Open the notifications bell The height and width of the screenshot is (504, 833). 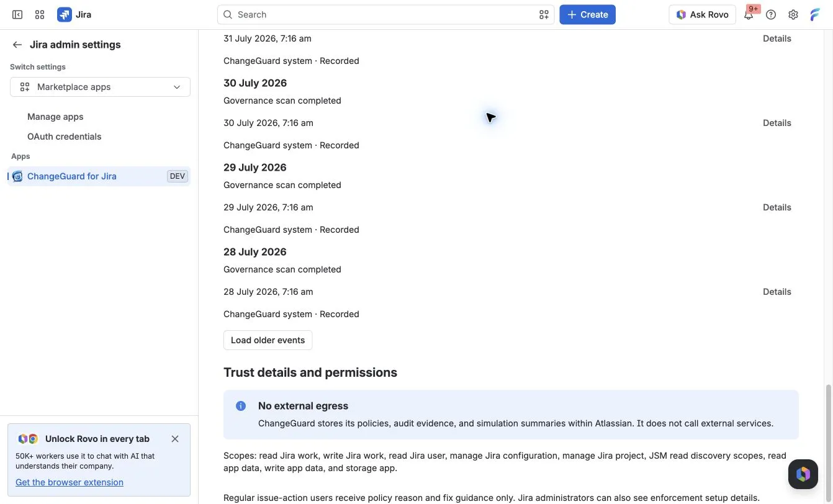749,15
